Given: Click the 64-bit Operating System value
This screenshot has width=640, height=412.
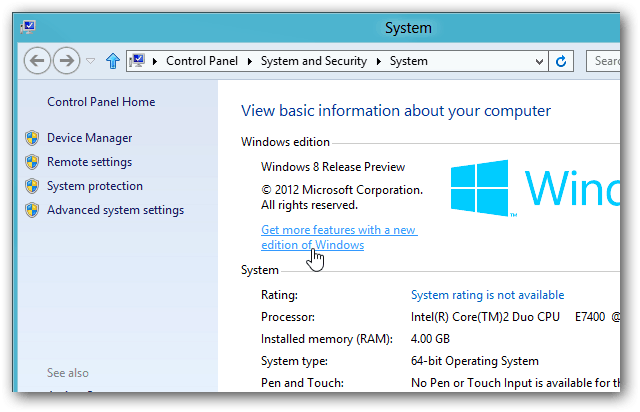Looking at the screenshot, I should click(x=475, y=361).
